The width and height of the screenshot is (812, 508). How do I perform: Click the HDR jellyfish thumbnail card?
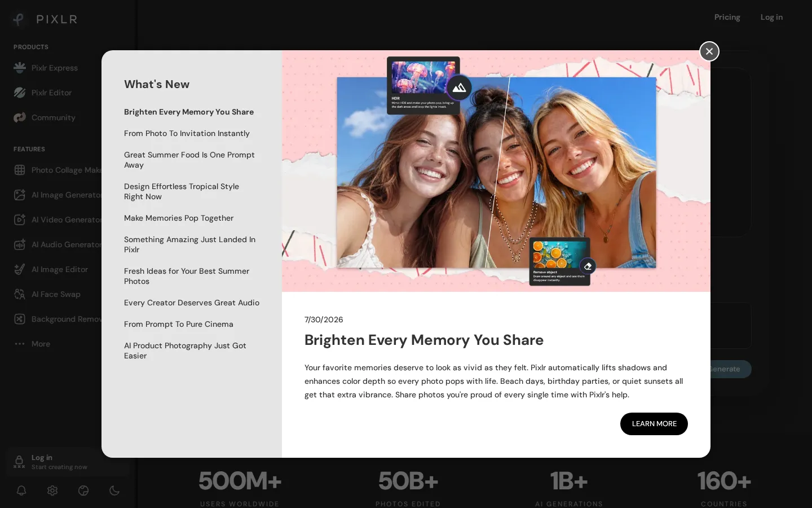point(423,85)
